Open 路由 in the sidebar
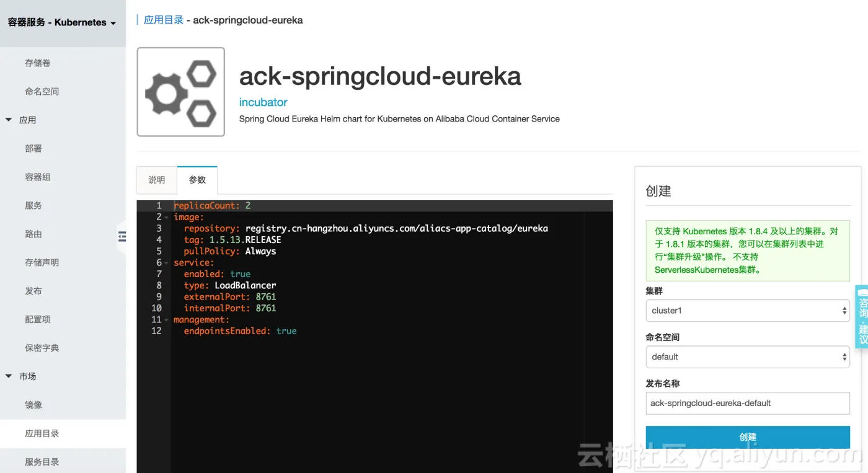The height and width of the screenshot is (473, 868). click(33, 234)
